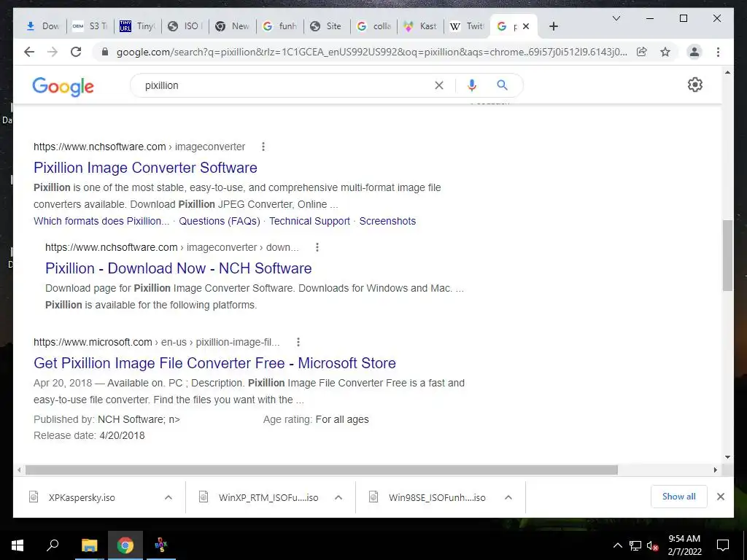
Task: Start a voice search with the microphone
Action: click(472, 85)
